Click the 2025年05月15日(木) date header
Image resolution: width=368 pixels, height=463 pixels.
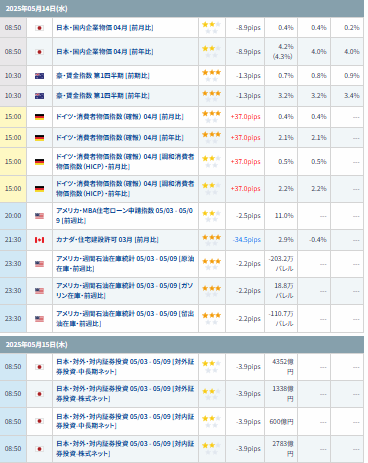click(x=37, y=345)
